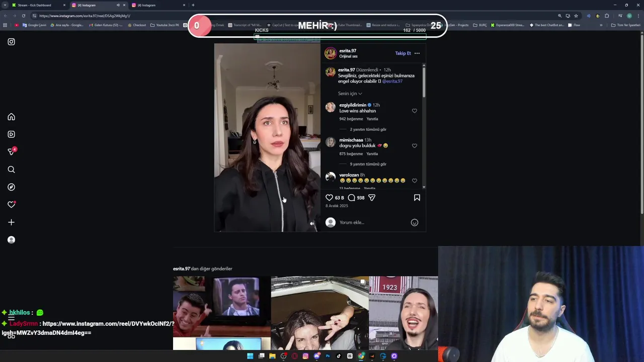
Task: Open BURÇ bookmark folder
Action: tap(480, 25)
